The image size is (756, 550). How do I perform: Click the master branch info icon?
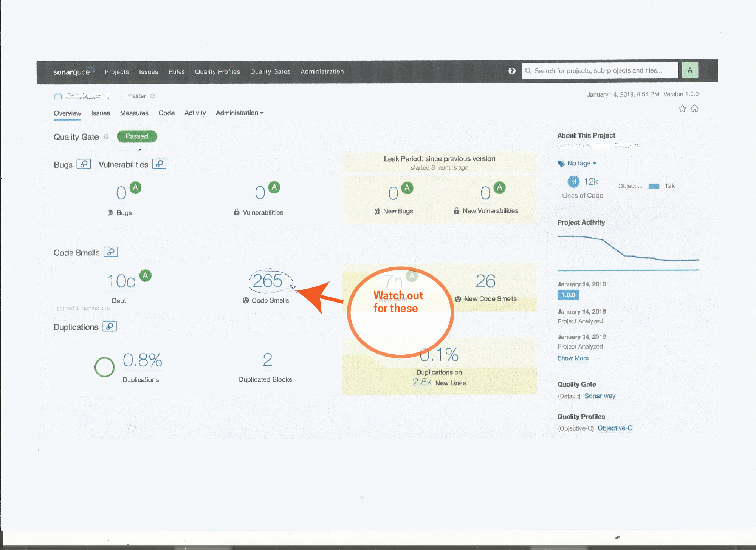(153, 96)
